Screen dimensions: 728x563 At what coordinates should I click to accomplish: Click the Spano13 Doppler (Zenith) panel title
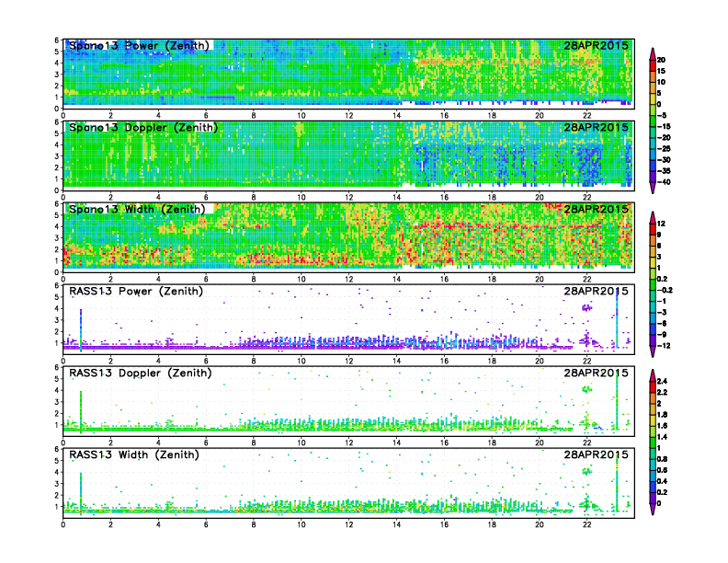(142, 128)
